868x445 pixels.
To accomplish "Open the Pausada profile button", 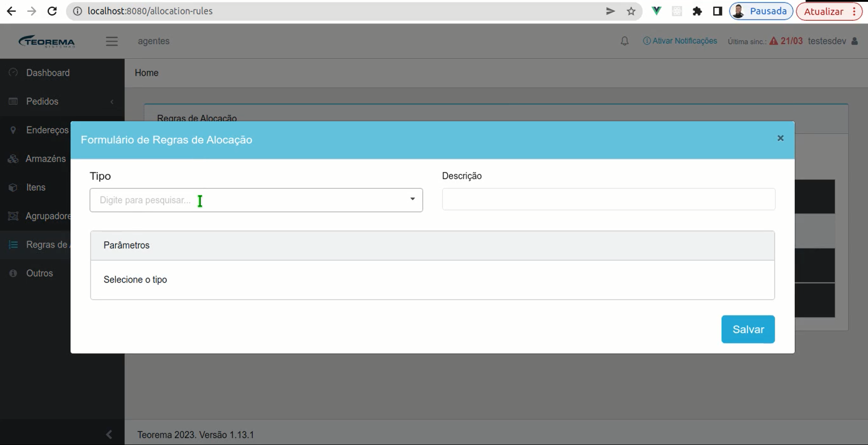I will 761,11.
